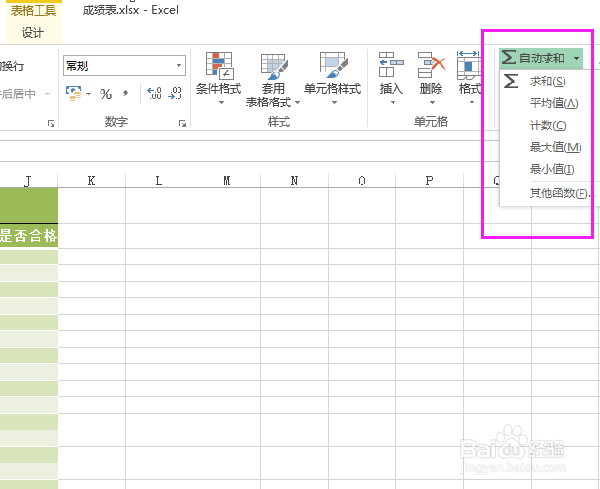This screenshot has height=489, width=600.
Task: Click the Insert cells (插入) icon
Action: click(x=391, y=65)
